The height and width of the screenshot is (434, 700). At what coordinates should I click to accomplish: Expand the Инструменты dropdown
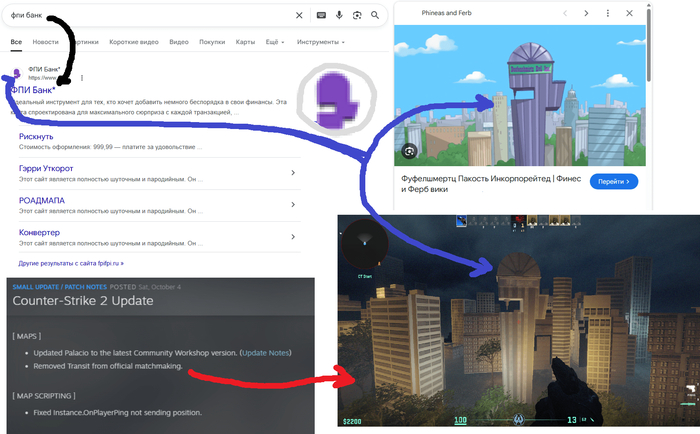click(x=322, y=42)
